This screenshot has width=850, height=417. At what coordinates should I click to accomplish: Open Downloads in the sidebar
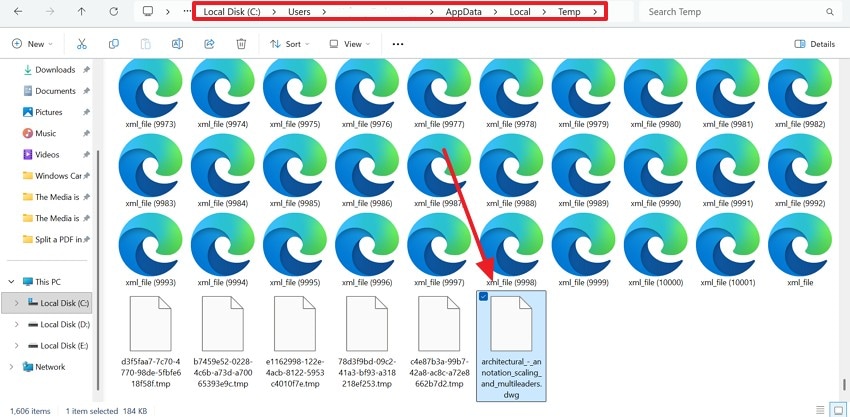(55, 70)
